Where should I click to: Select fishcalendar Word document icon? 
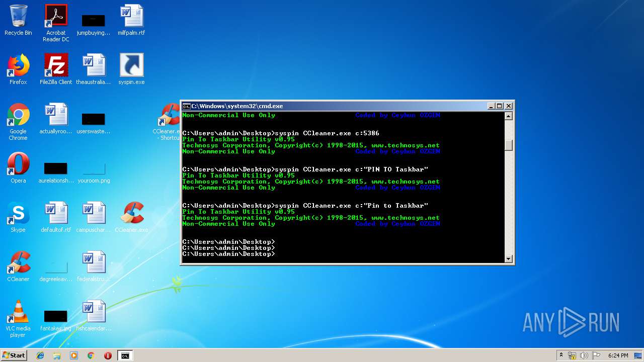pyautogui.click(x=94, y=316)
